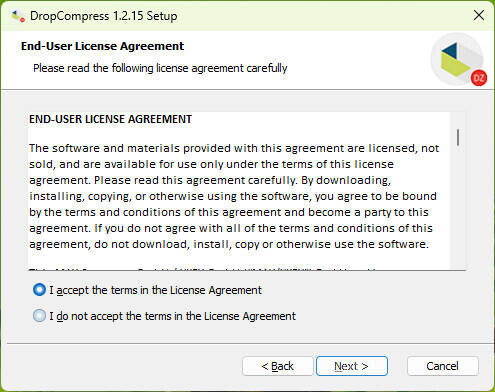
Task: Select the accept terms radio button
Action: 39,290
